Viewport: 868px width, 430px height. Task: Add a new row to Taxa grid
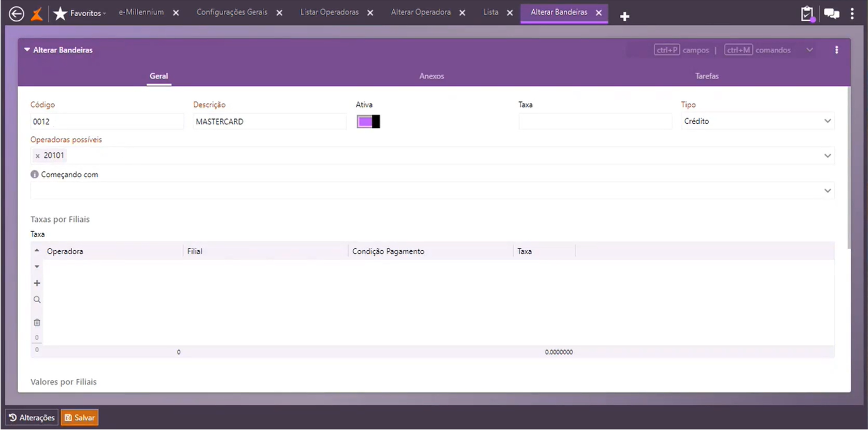pyautogui.click(x=37, y=283)
